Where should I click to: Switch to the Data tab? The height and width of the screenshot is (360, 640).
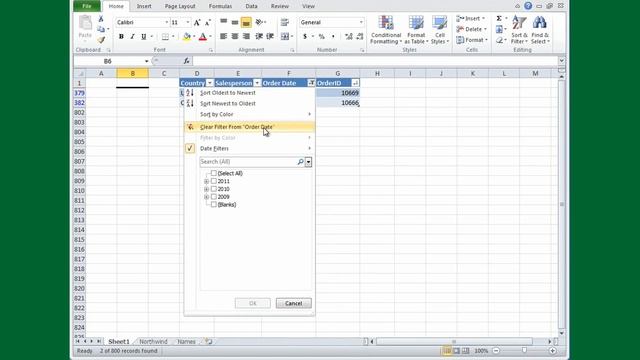point(251,6)
